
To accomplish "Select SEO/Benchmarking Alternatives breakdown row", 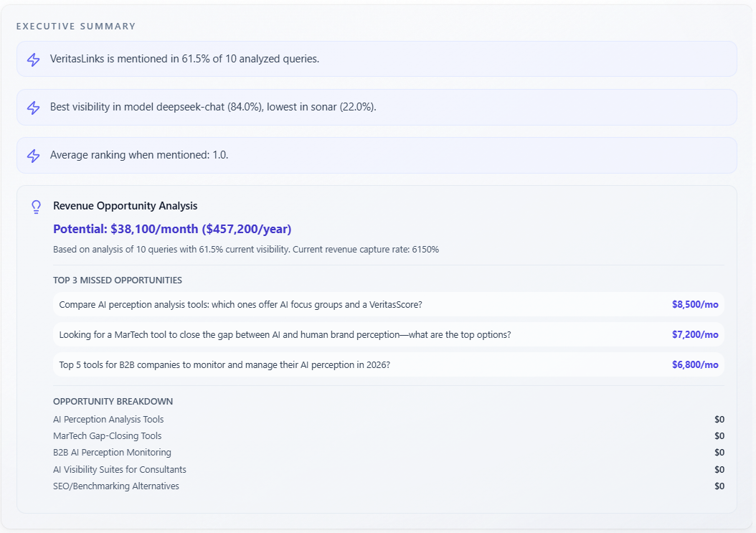I will (x=116, y=486).
